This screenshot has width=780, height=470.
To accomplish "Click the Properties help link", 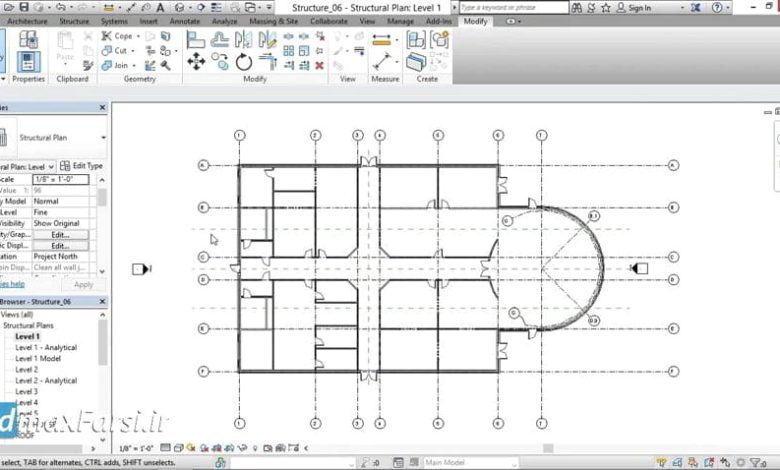I will pos(12,284).
